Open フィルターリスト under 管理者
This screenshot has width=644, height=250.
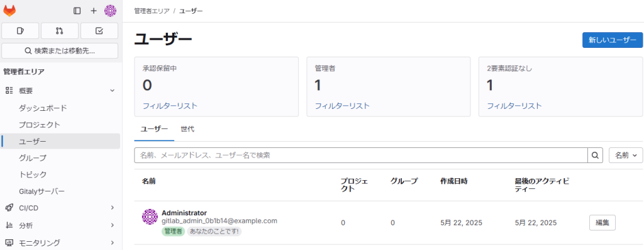pos(342,106)
